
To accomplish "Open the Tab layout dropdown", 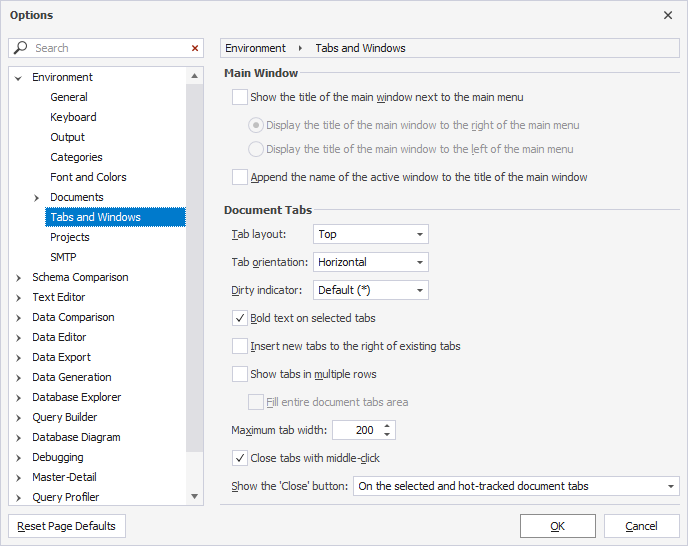I will coord(370,234).
